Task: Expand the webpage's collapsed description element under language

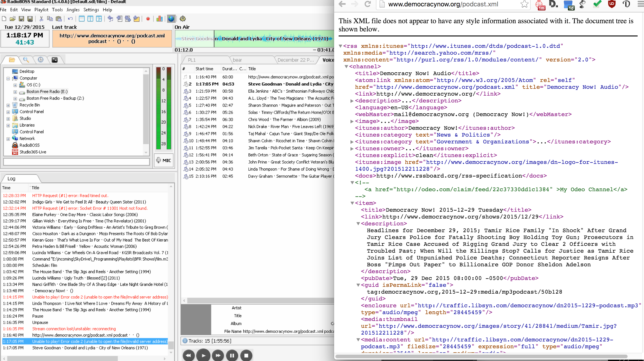Action: click(x=352, y=101)
